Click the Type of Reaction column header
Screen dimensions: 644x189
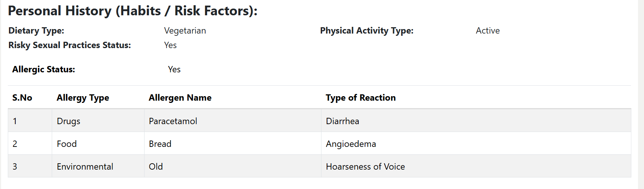(361, 98)
